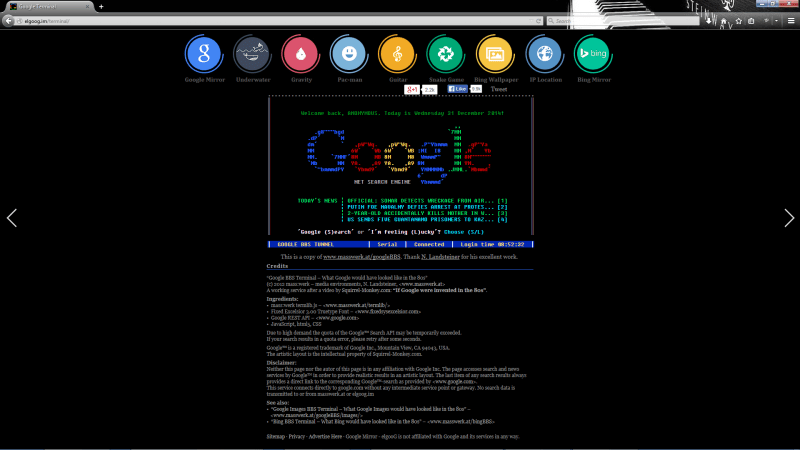The height and width of the screenshot is (450, 800).
Task: Open news headline 2 about Putin foe Navalny
Action: point(427,207)
